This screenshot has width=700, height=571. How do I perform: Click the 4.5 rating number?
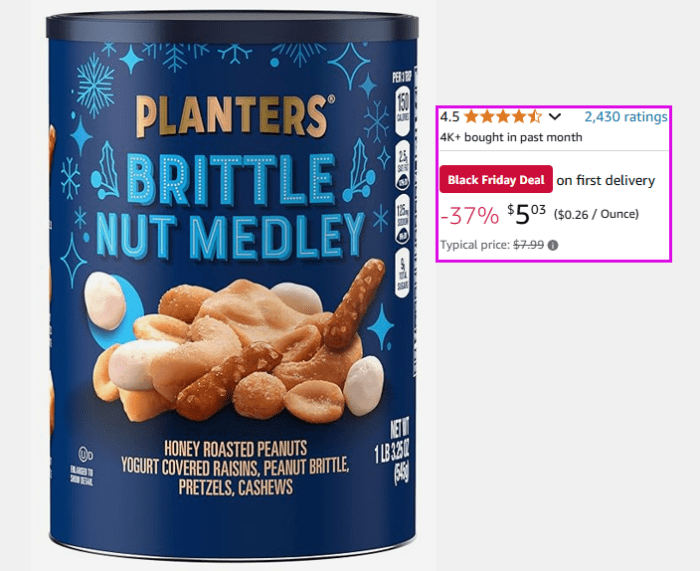449,117
